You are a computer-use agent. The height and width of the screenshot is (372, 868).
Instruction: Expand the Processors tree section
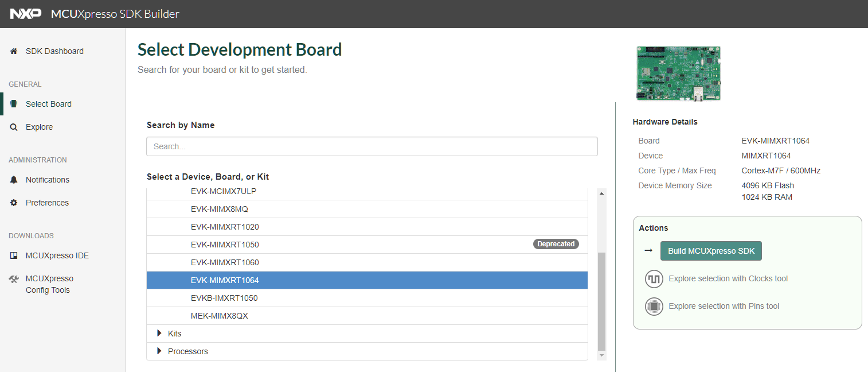click(159, 351)
